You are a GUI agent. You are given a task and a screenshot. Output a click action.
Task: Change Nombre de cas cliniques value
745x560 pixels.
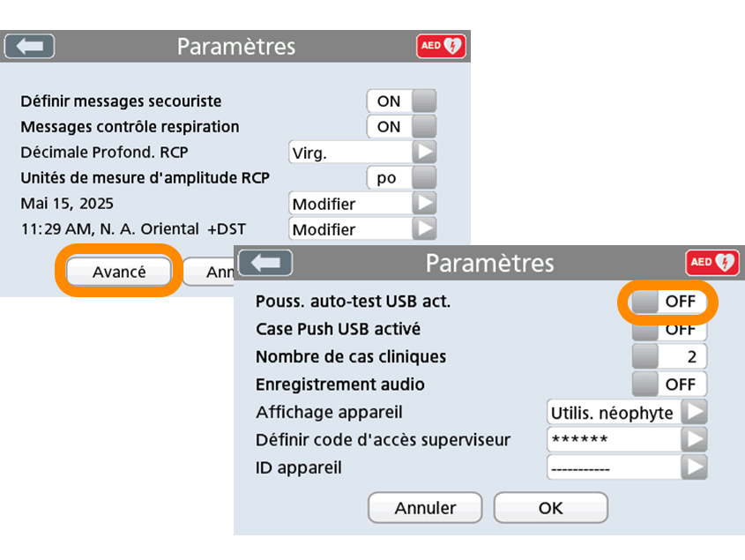670,357
